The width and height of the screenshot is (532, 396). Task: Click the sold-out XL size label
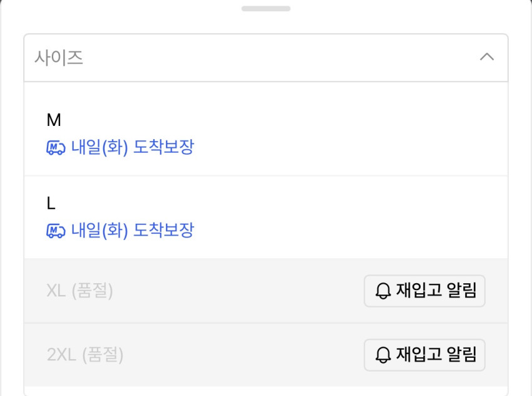click(x=56, y=291)
